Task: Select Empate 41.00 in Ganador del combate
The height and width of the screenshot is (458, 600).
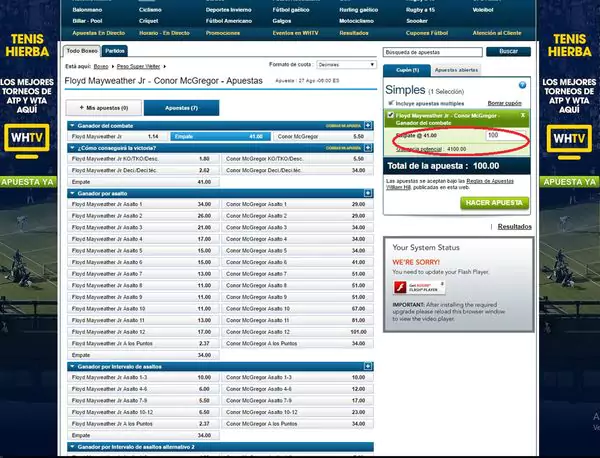Action: pos(220,137)
